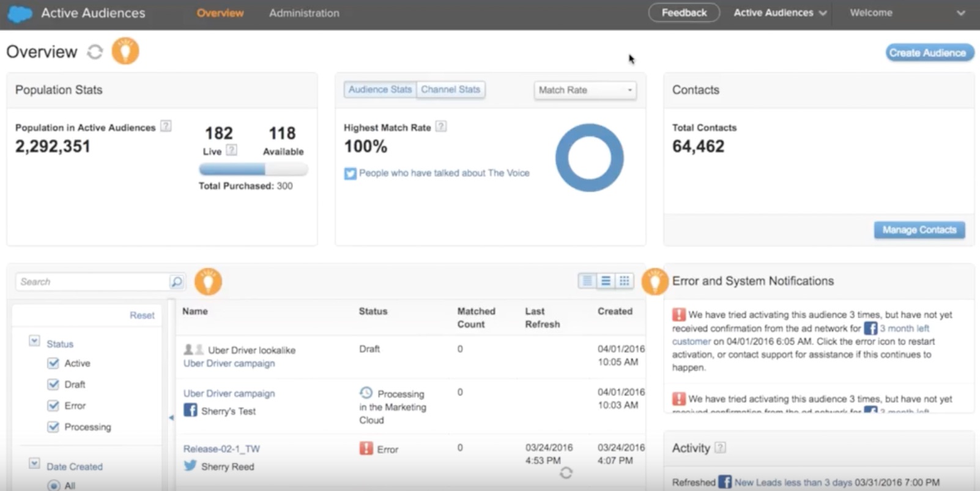Click into the audience Search field
The image size is (980, 491).
pyautogui.click(x=92, y=282)
